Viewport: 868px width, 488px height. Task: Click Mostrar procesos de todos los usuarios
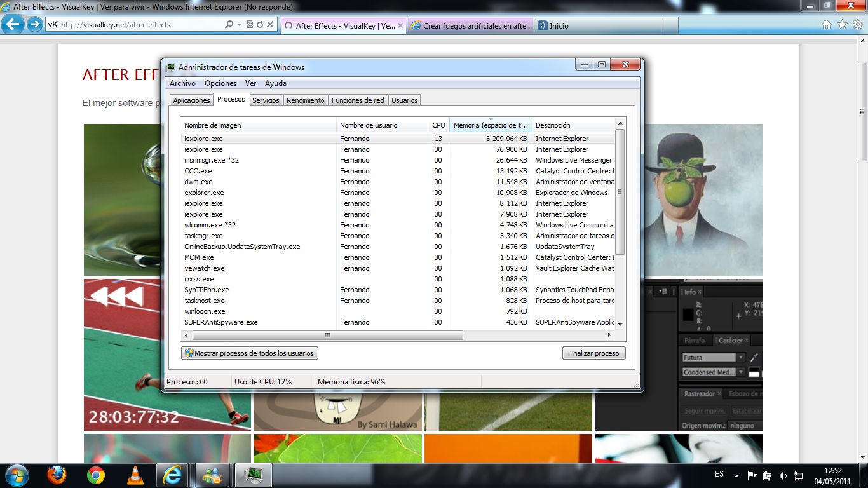pyautogui.click(x=250, y=353)
